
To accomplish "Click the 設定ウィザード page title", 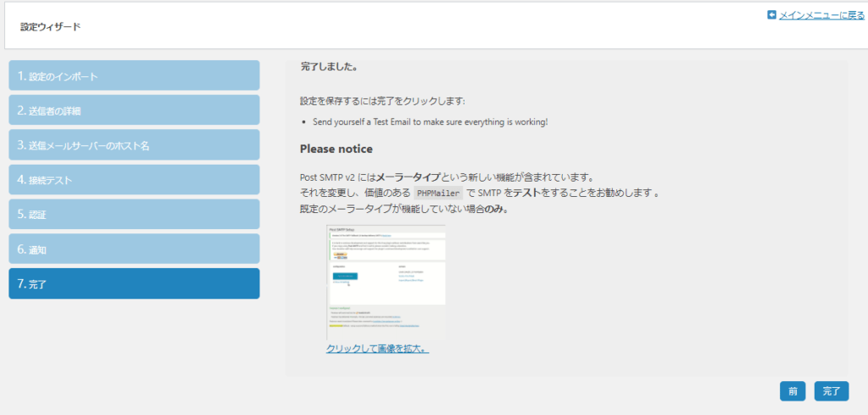I will point(51,26).
